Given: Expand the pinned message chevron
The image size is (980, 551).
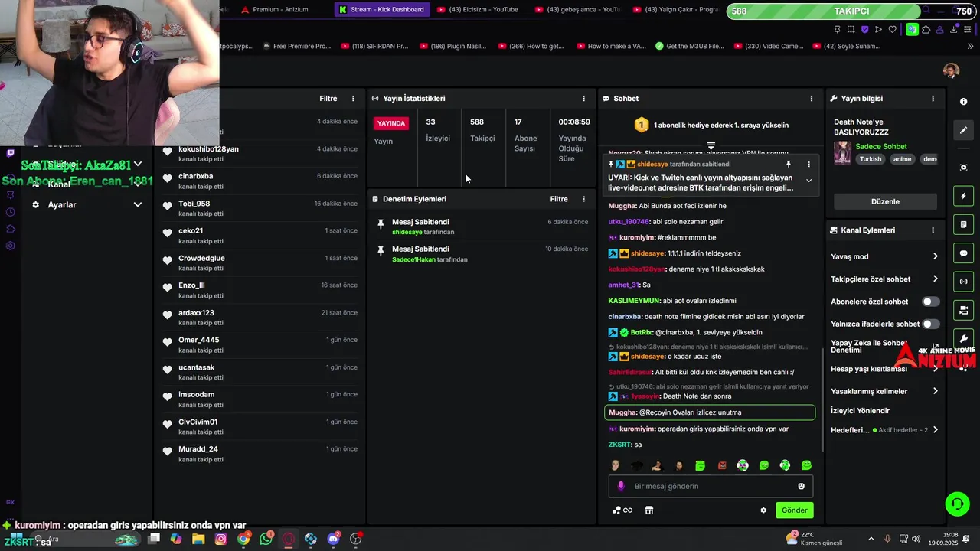Looking at the screenshot, I should point(808,181).
